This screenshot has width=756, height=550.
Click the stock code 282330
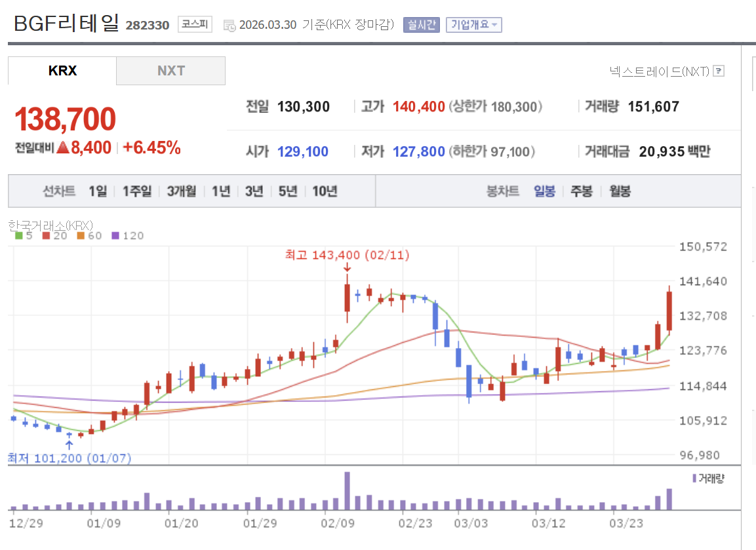pos(148,25)
